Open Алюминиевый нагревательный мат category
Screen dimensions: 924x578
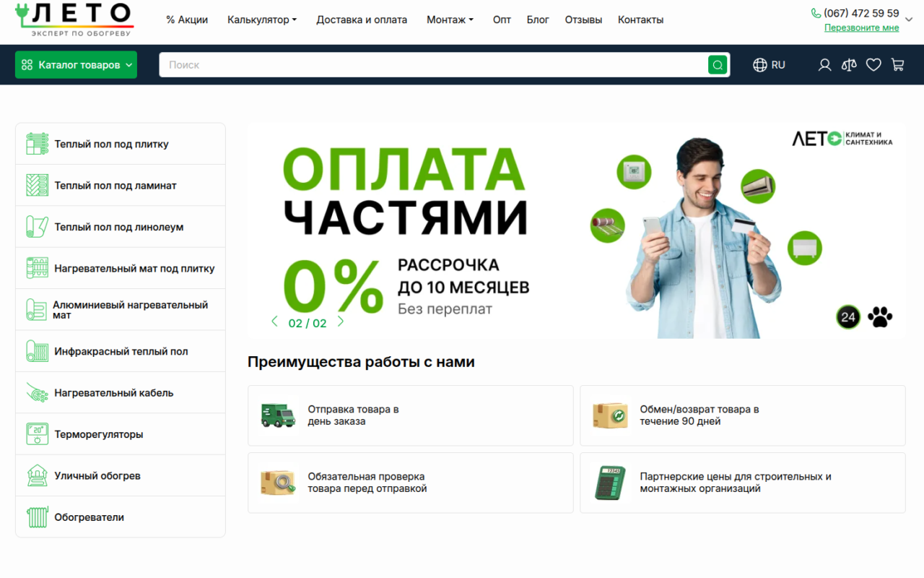tap(121, 310)
